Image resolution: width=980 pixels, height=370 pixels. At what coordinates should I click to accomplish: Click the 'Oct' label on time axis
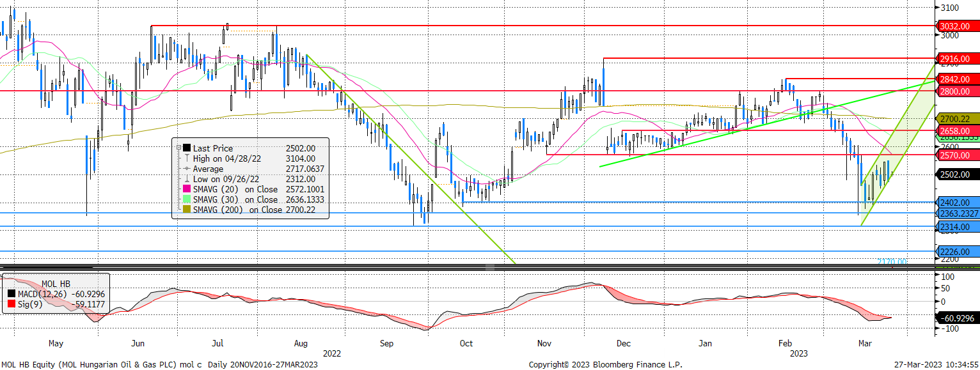(466, 343)
